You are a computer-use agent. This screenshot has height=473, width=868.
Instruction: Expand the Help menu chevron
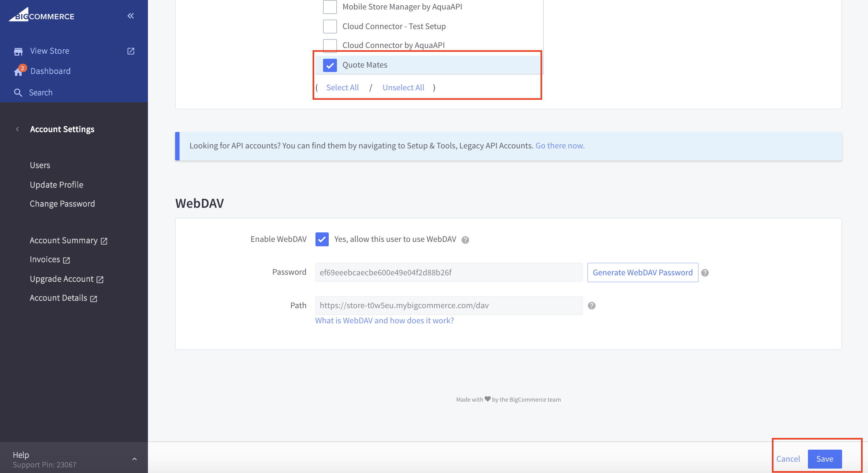coord(134,459)
